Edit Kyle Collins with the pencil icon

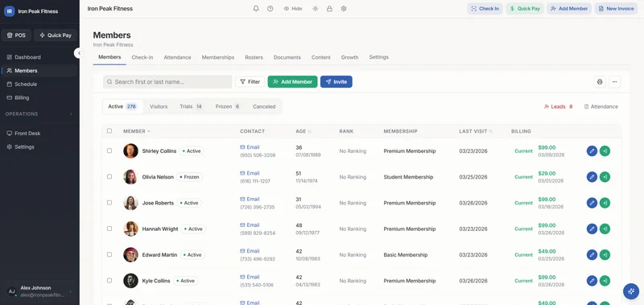pyautogui.click(x=592, y=281)
